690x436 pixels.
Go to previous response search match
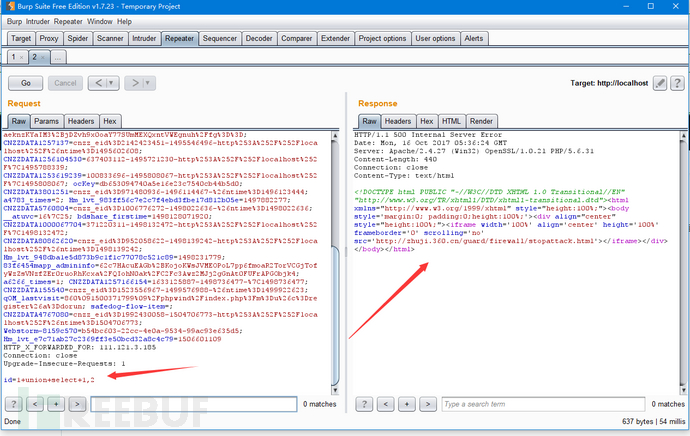tap(385, 404)
